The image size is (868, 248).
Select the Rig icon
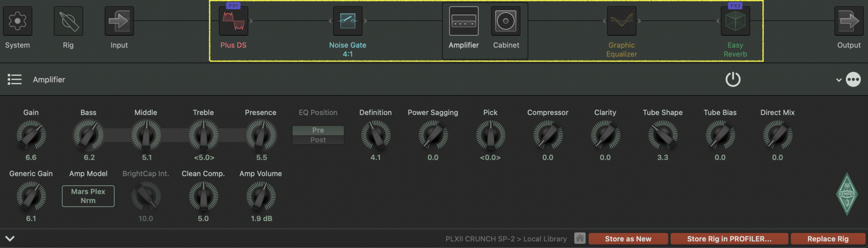[x=68, y=21]
